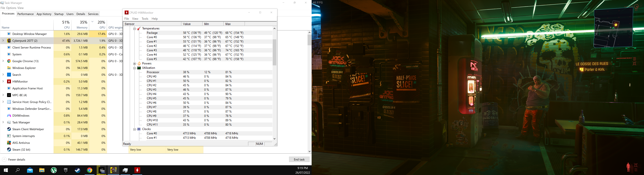This screenshot has height=175, width=644.
Task: Open the Windows Start menu
Action: coord(6,170)
